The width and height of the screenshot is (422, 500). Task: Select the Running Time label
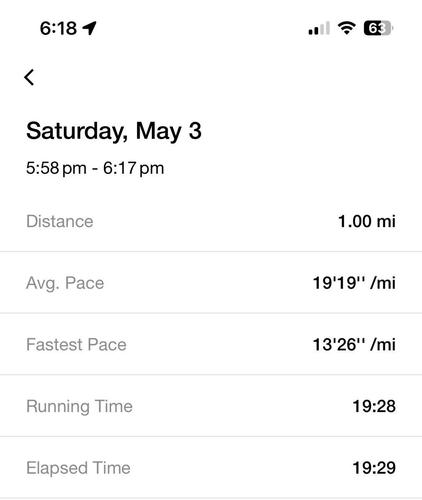(79, 407)
